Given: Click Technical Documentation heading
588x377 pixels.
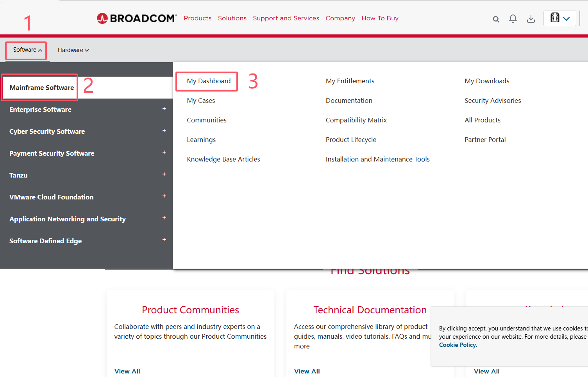Looking at the screenshot, I should point(370,310).
